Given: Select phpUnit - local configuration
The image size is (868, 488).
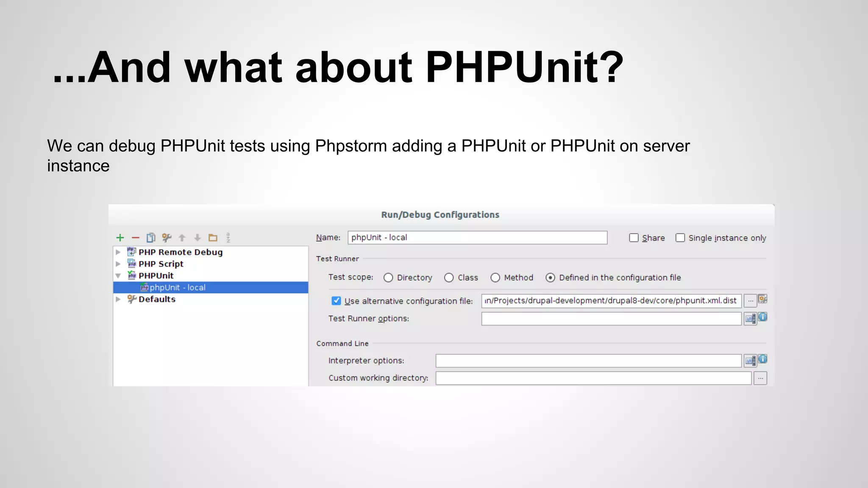Looking at the screenshot, I should click(x=211, y=287).
